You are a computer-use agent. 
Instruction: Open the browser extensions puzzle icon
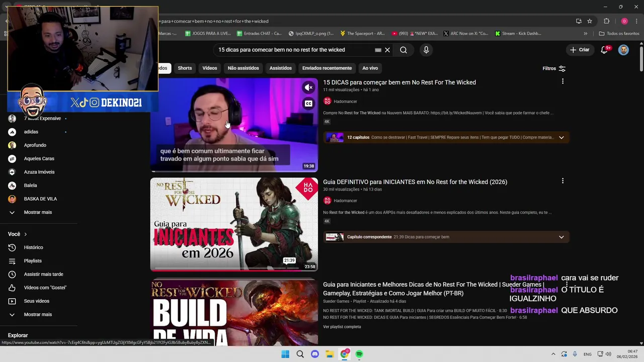pyautogui.click(x=606, y=21)
